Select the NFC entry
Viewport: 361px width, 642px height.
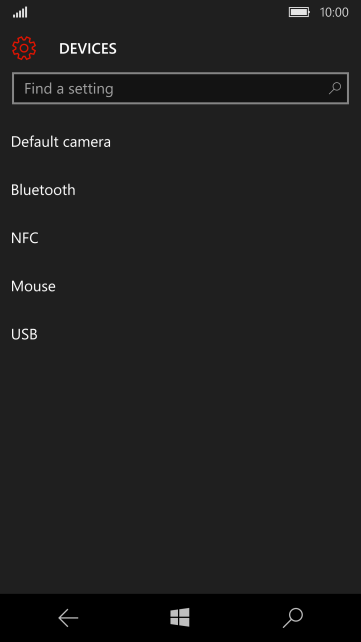coord(180,238)
